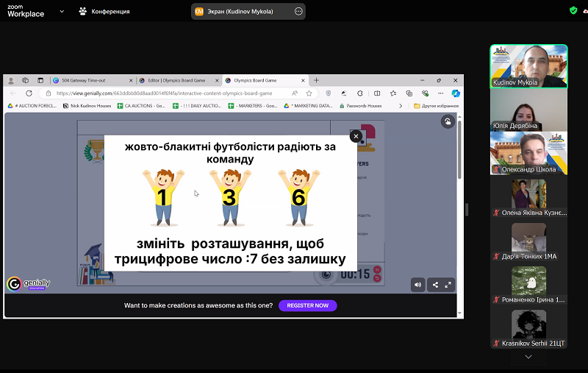Share the Genially presentation

[435, 285]
